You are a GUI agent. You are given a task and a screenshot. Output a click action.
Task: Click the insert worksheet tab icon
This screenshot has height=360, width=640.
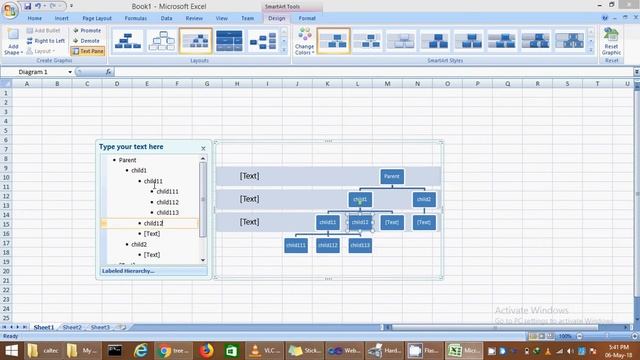pos(122,327)
